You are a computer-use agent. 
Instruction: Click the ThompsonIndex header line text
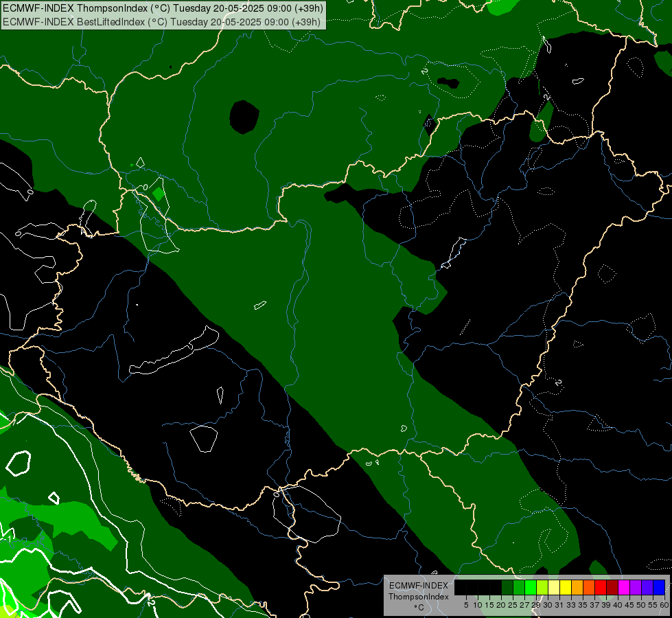[x=163, y=8]
